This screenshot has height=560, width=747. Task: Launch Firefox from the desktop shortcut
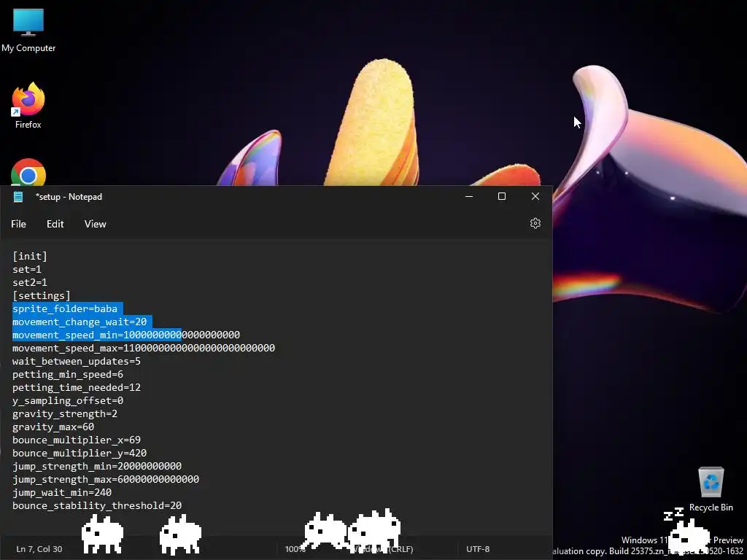[28, 106]
